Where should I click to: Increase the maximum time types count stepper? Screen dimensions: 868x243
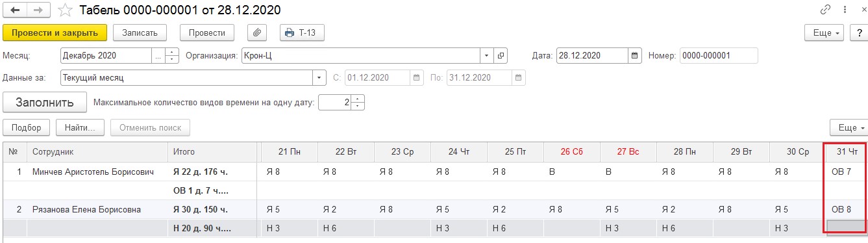[x=358, y=99]
